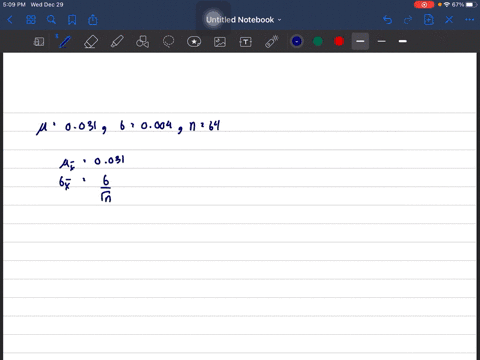The image size is (480, 360).
Task: Select the Text box tool
Action: coord(245,42)
